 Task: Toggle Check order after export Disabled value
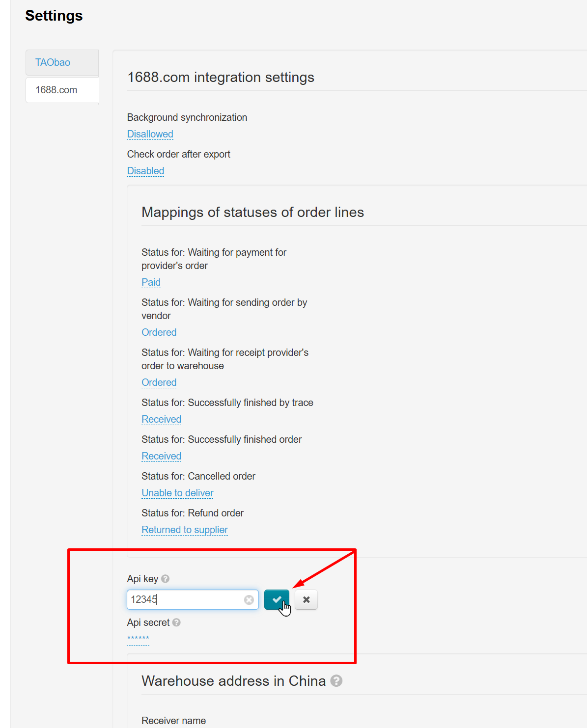145,171
